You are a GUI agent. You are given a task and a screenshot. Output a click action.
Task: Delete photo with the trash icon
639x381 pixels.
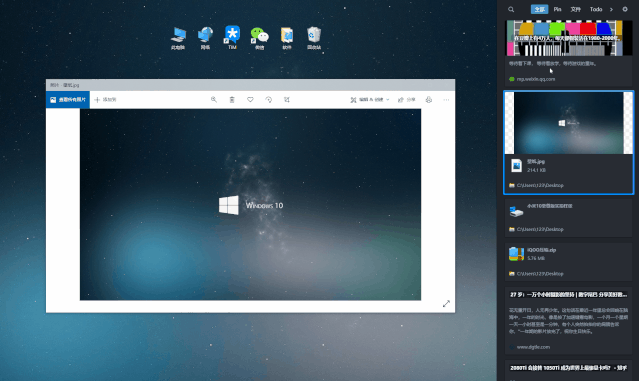click(x=232, y=99)
